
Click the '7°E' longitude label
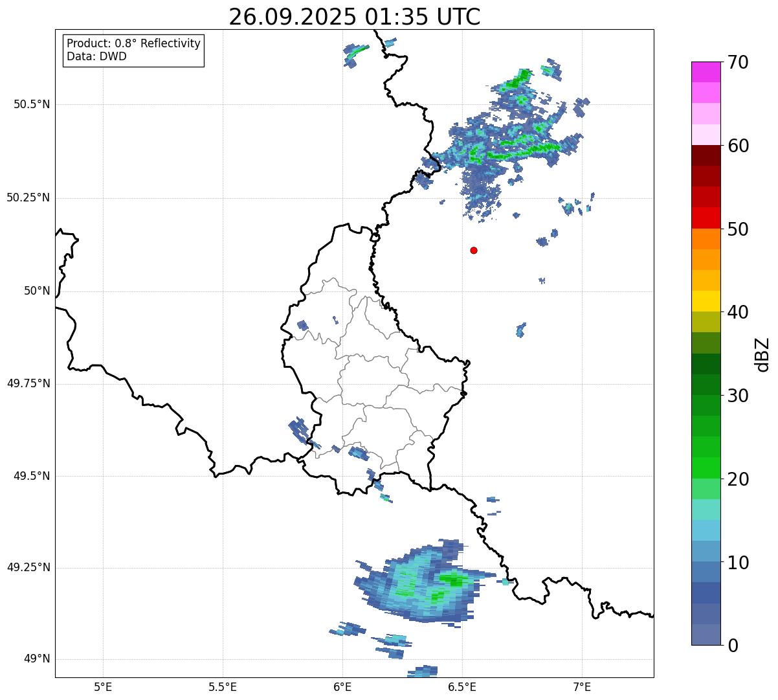coord(582,686)
